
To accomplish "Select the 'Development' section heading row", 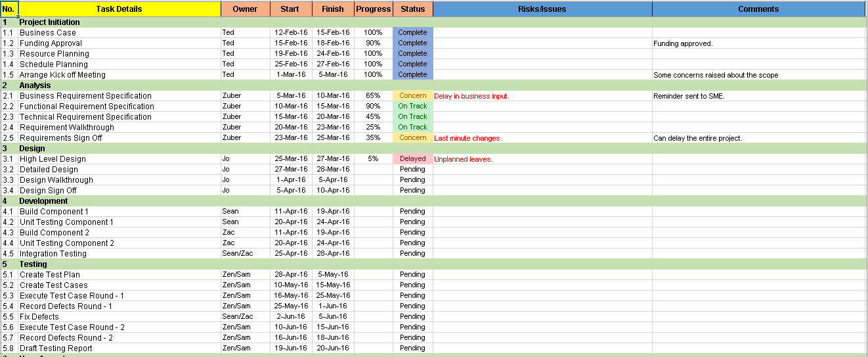I will [433, 201].
